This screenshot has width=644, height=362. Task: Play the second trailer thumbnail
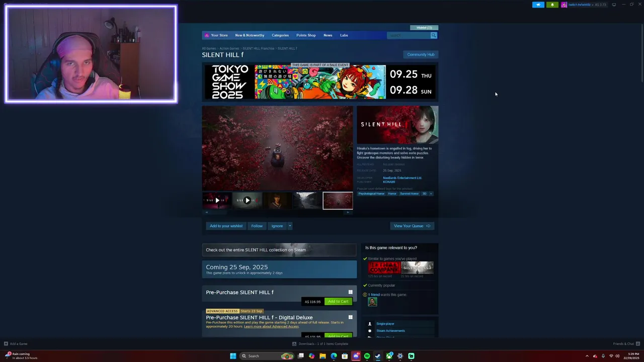[247, 200]
